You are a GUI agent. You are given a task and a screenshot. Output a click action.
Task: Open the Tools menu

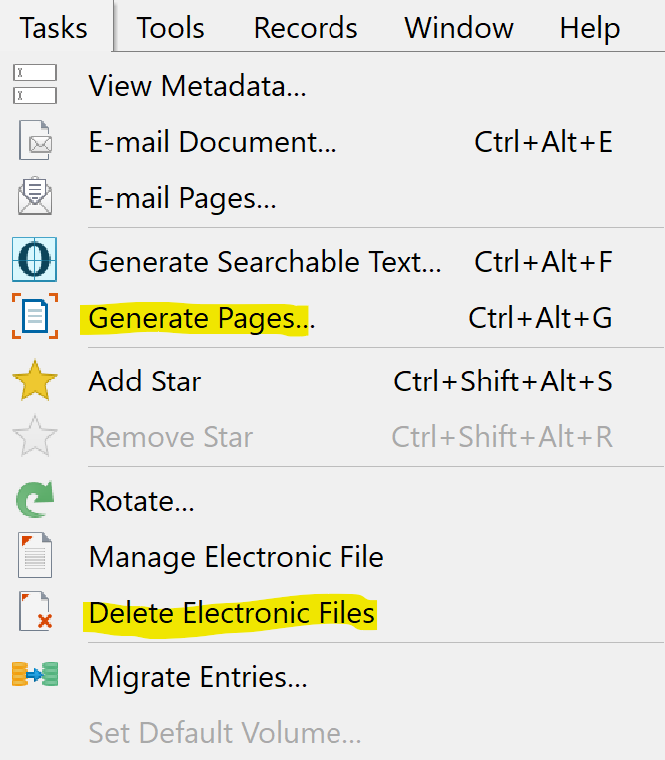[171, 28]
